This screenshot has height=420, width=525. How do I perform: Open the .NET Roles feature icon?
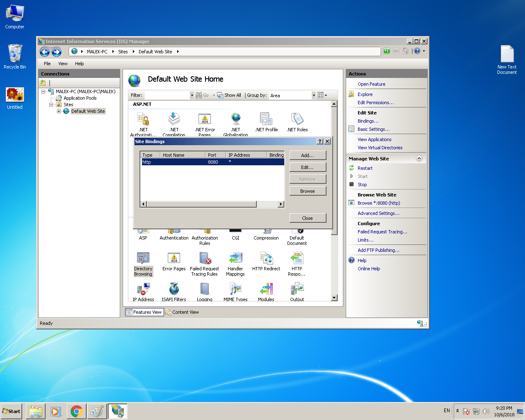[297, 122]
